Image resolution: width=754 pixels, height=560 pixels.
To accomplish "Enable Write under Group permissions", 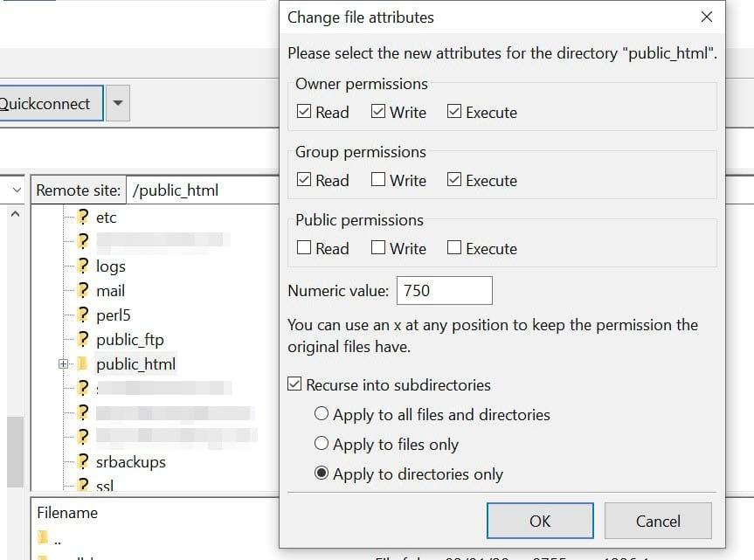I will pos(380,179).
